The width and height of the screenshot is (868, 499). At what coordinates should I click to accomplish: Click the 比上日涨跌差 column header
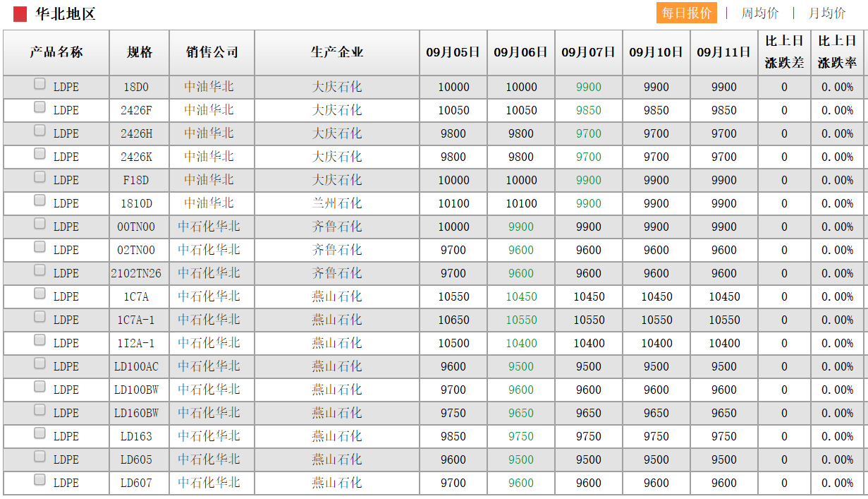click(x=785, y=52)
